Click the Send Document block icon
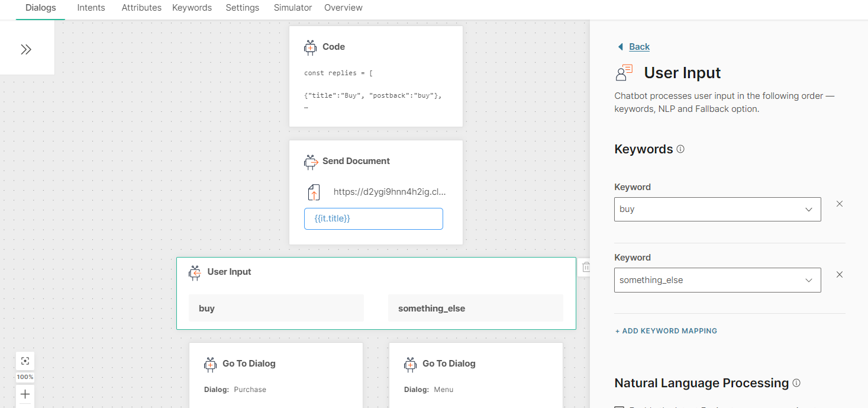 pyautogui.click(x=311, y=162)
